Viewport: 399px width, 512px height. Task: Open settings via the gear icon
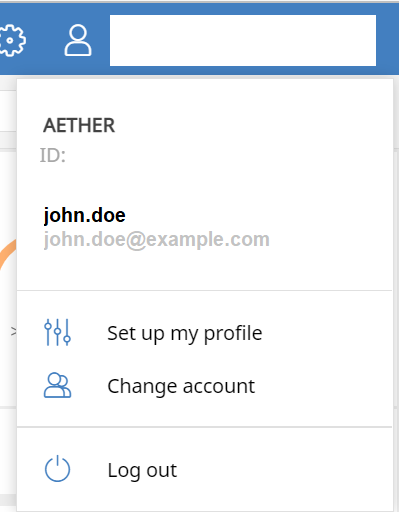pos(12,40)
